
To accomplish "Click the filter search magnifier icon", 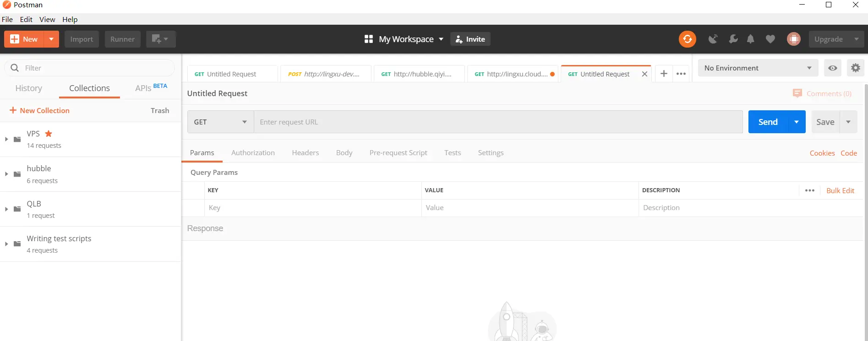I will pos(15,68).
